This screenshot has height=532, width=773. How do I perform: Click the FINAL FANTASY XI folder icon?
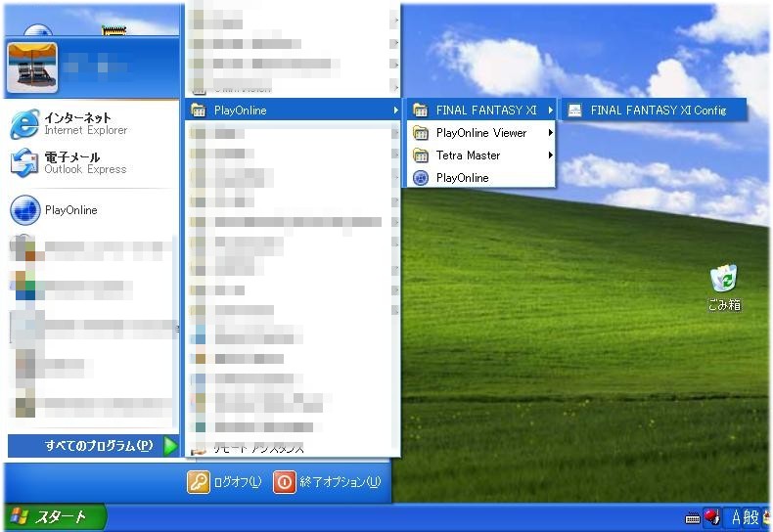click(420, 111)
